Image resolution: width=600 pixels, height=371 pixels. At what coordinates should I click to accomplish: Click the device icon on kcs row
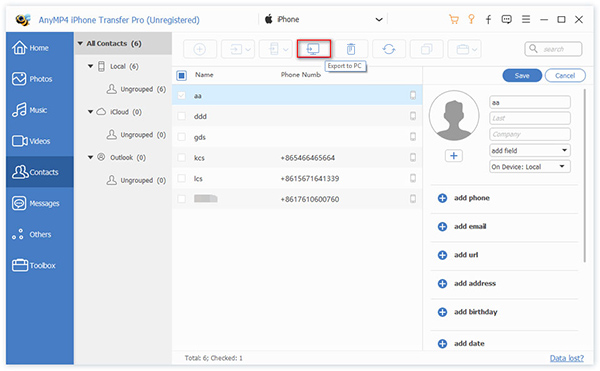click(x=413, y=157)
